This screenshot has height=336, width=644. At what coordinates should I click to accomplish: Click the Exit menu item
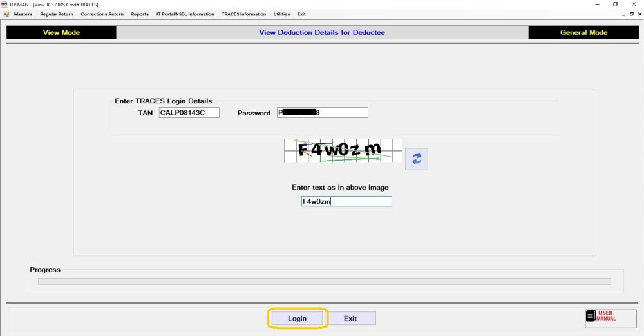(301, 14)
